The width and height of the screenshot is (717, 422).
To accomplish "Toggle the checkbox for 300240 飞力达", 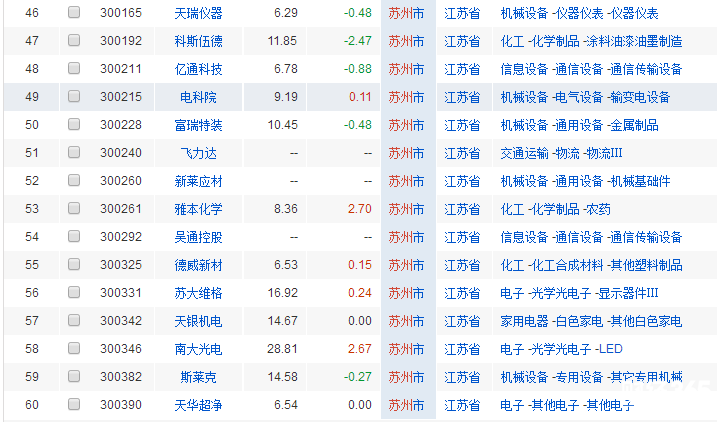I will (74, 152).
